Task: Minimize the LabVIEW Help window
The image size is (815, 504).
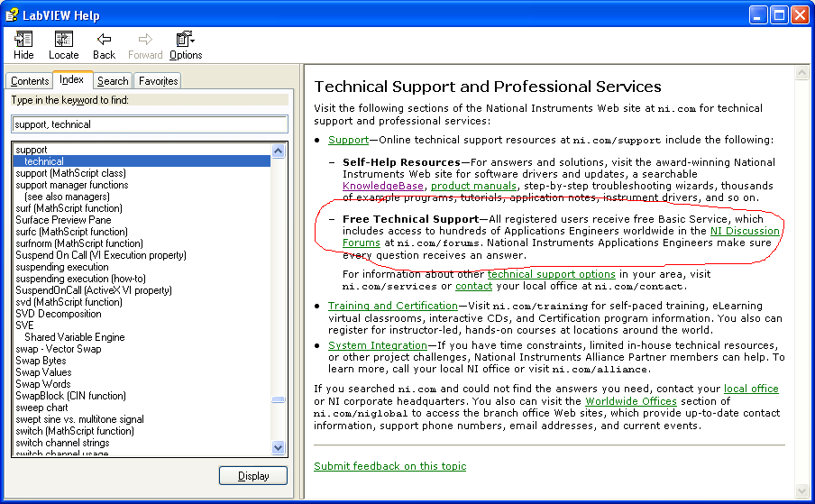Action: point(758,15)
